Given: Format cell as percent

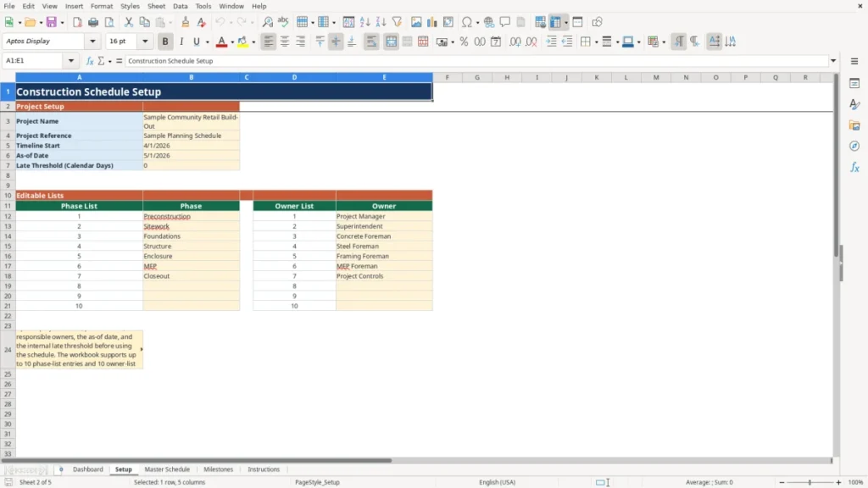Looking at the screenshot, I should [x=464, y=42].
